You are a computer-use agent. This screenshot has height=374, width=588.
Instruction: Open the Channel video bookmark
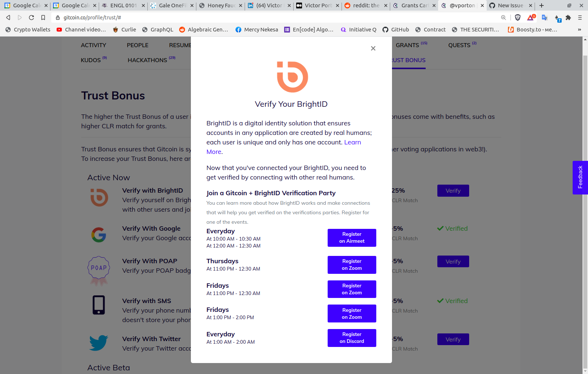pyautogui.click(x=81, y=30)
